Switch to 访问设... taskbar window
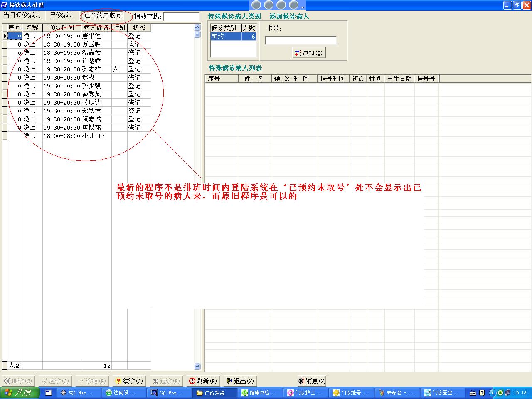532x399 pixels. [124, 393]
